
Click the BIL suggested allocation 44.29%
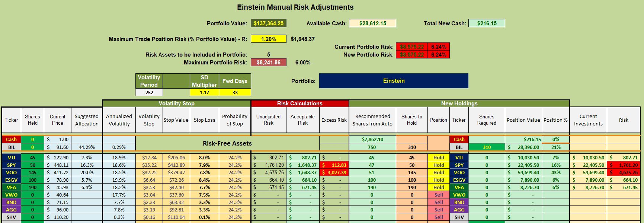coord(87,147)
